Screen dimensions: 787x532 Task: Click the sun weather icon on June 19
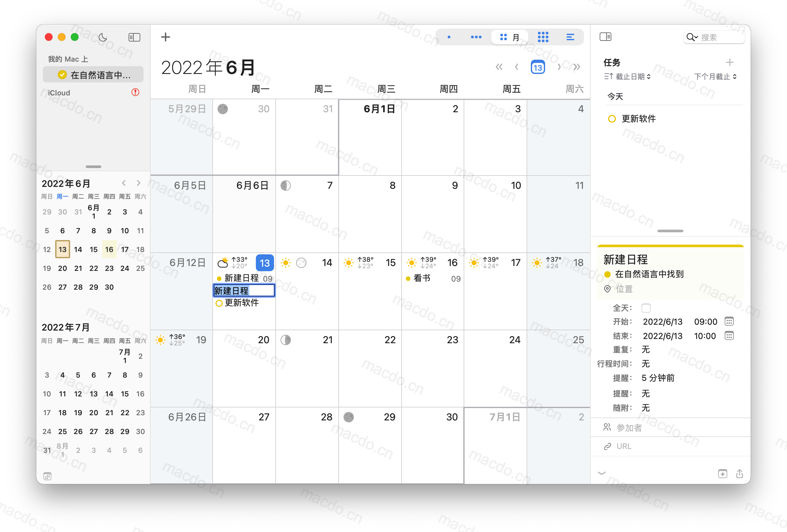click(160, 340)
